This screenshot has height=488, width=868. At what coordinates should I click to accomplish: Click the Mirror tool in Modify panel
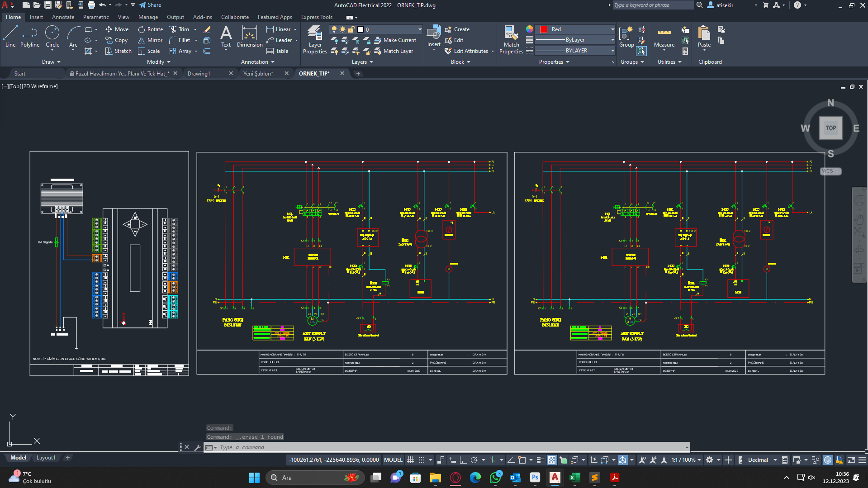[150, 40]
